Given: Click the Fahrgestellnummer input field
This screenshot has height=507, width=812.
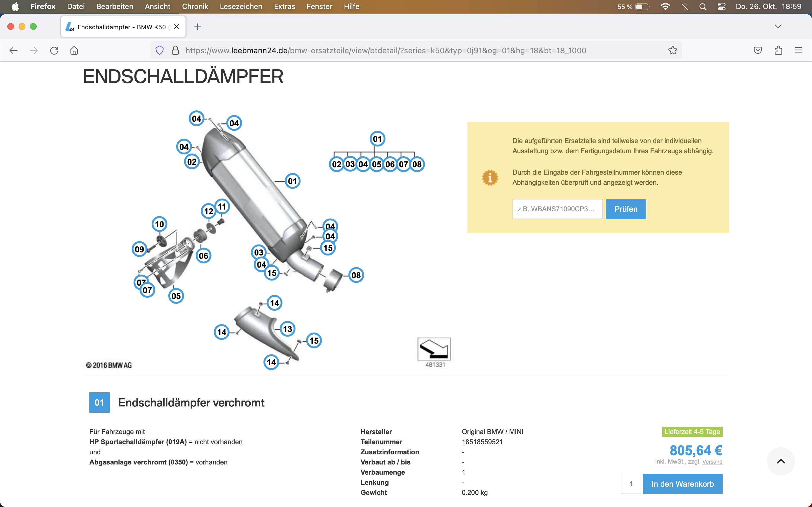Looking at the screenshot, I should point(557,209).
